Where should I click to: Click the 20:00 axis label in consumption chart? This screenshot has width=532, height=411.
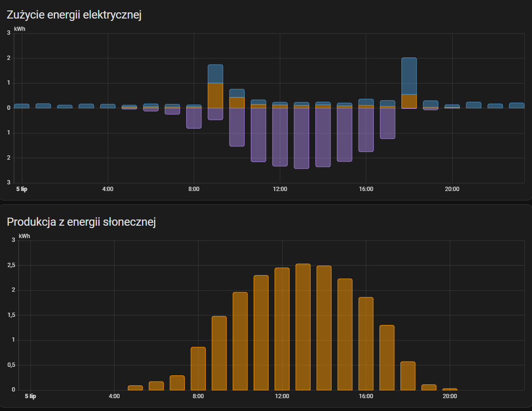tap(452, 189)
